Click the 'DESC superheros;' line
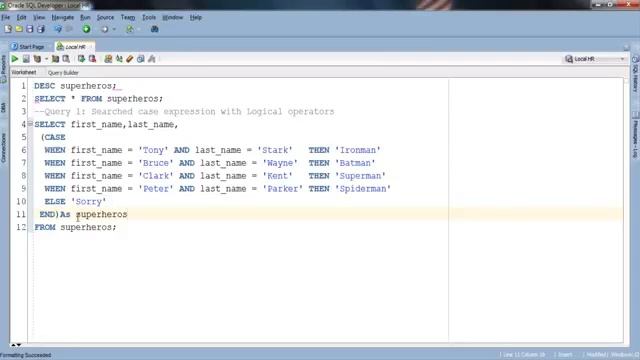Screen dimensions: 640x360 coord(75,86)
